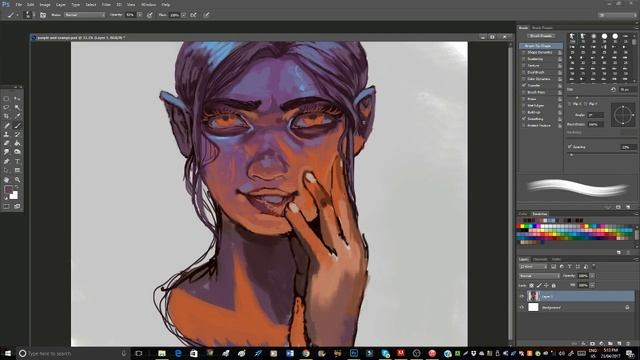
Task: Delete layer with Layers panel trash icon
Action: [629, 344]
